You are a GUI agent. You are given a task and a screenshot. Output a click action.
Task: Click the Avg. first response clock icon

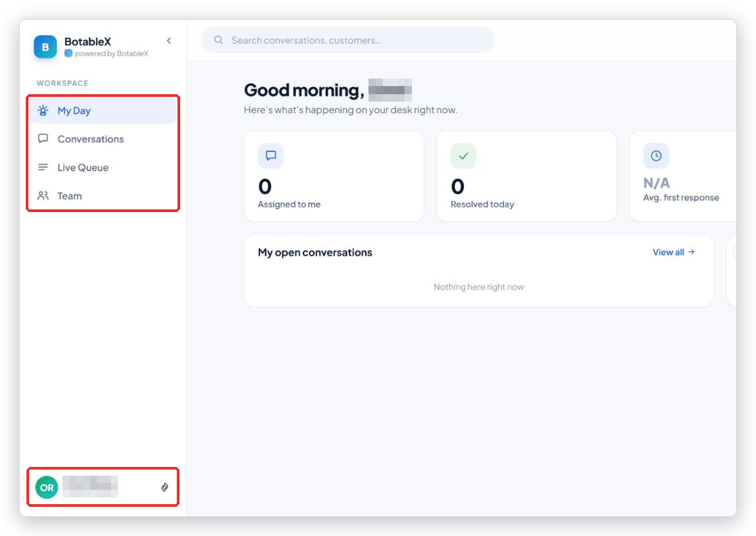click(656, 156)
